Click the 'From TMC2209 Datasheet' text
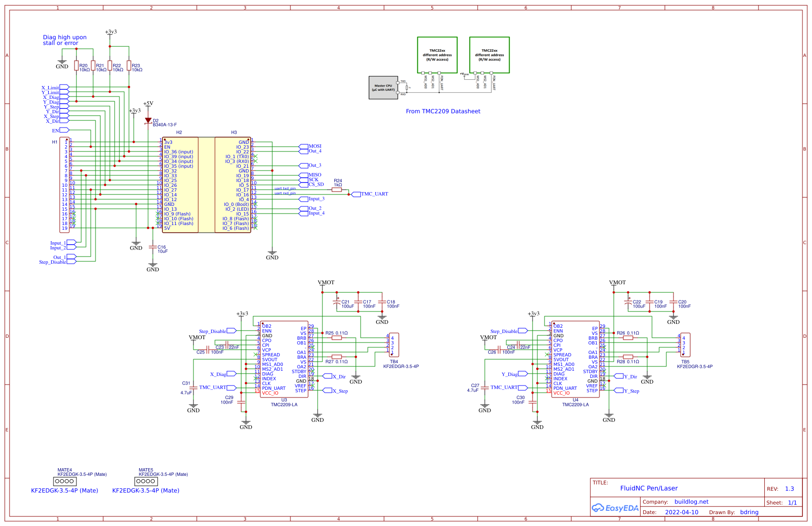This screenshot has width=812, height=526. click(x=443, y=111)
